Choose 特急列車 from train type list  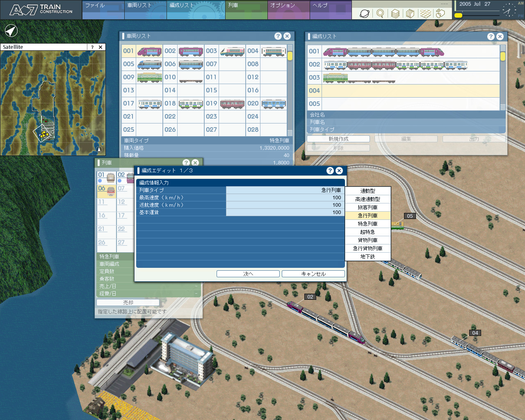(367, 224)
